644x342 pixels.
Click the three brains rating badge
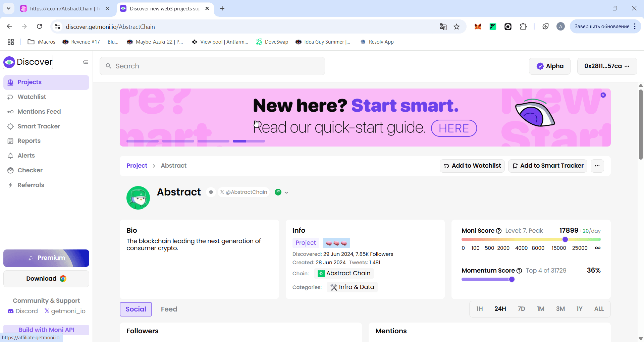click(336, 243)
